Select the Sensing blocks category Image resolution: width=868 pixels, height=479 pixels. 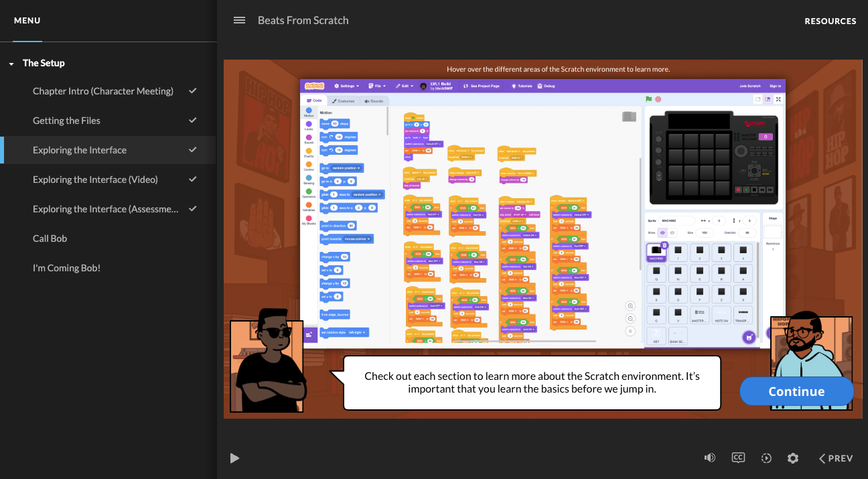309,179
